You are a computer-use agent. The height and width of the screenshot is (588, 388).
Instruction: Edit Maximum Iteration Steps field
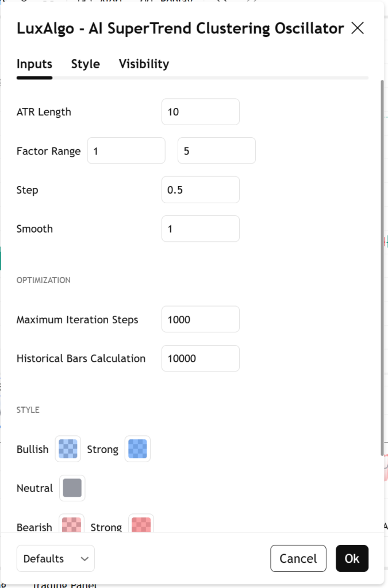[x=200, y=319]
